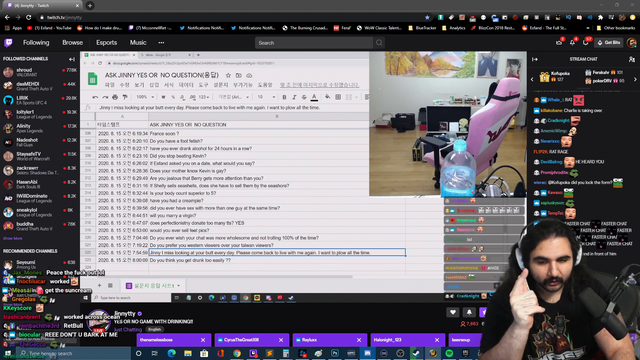Click the Get Bits button
This screenshot has height=360, width=640.
click(x=609, y=42)
